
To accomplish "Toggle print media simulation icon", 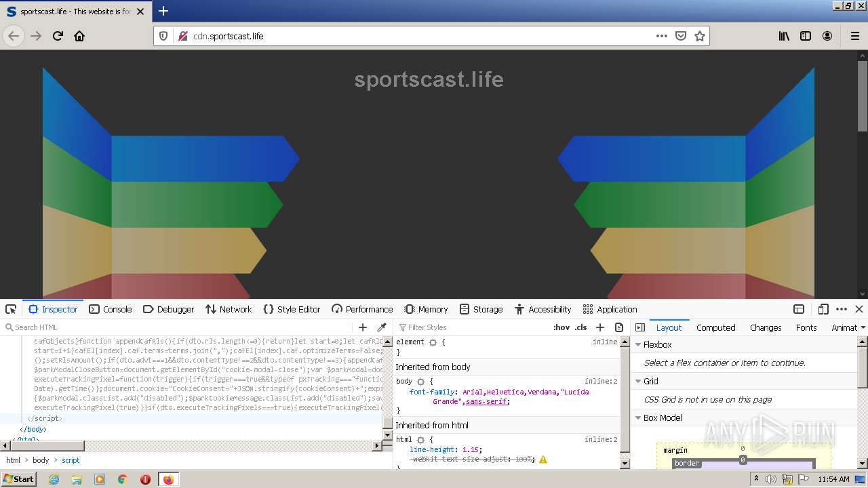I will pos(619,327).
